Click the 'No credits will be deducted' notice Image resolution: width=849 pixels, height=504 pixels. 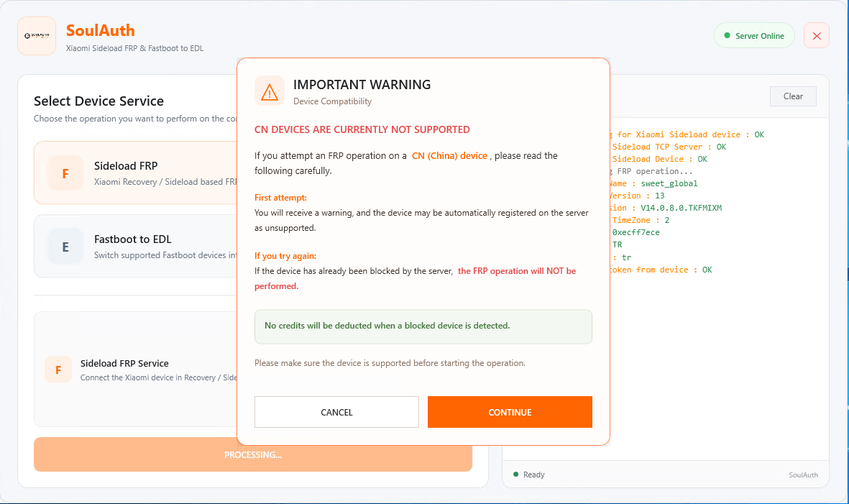pyautogui.click(x=423, y=326)
